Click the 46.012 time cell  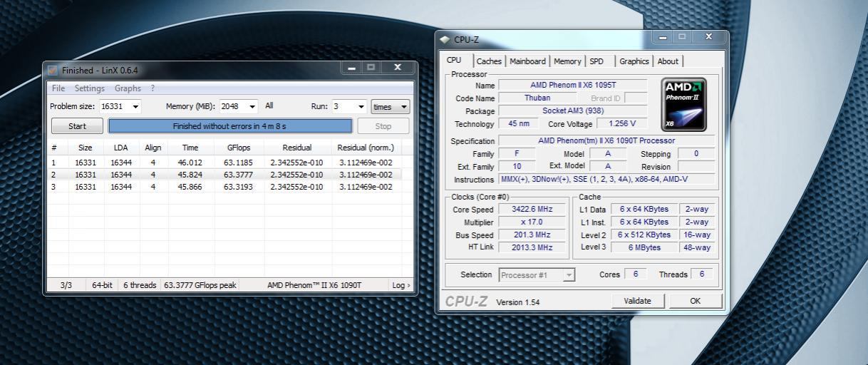(190, 163)
